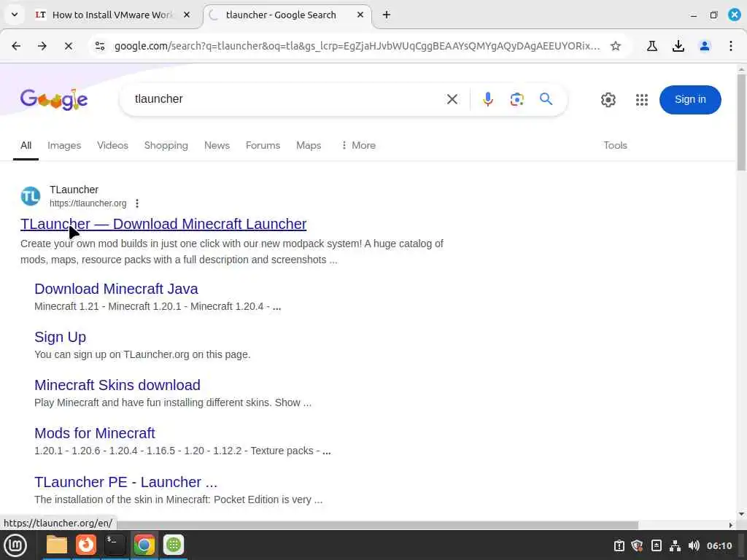Screen dimensions: 747x560
Task: Open the network tray icon
Action: [675, 545]
